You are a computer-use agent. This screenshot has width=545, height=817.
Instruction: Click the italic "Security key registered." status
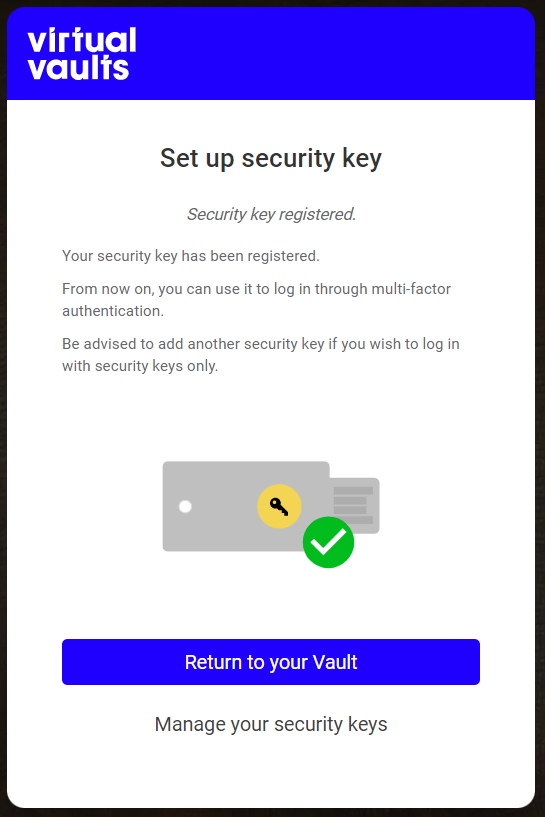pyautogui.click(x=271, y=214)
